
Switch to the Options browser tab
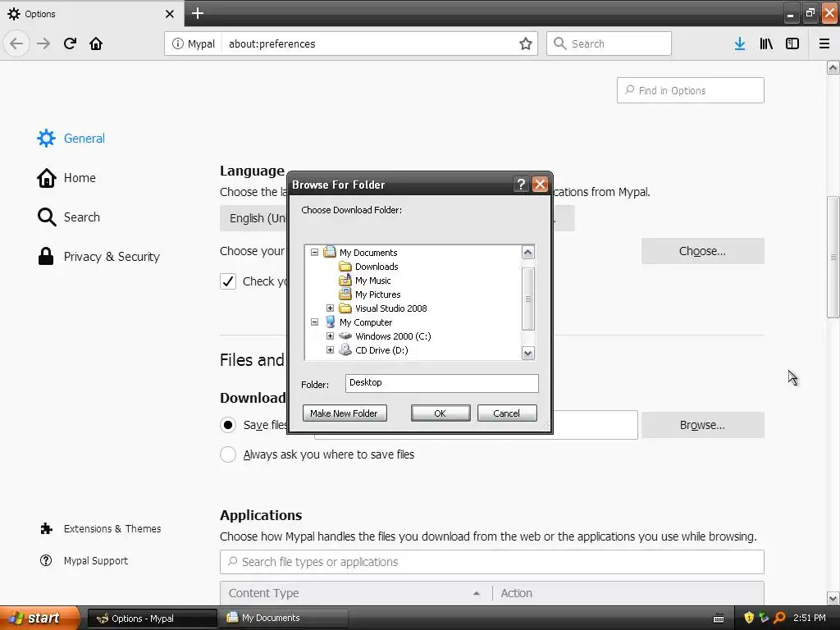tap(91, 14)
